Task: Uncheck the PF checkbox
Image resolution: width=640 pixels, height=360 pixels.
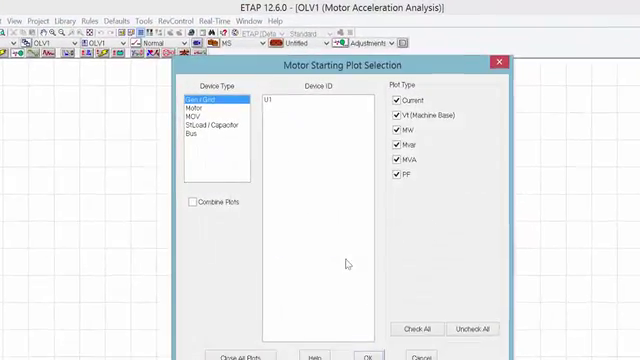Action: click(396, 174)
